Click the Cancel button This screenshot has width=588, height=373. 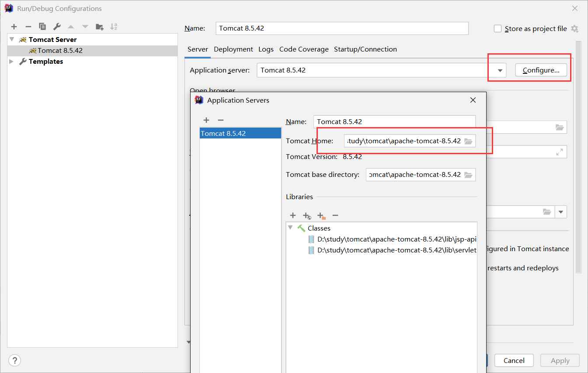click(x=514, y=360)
